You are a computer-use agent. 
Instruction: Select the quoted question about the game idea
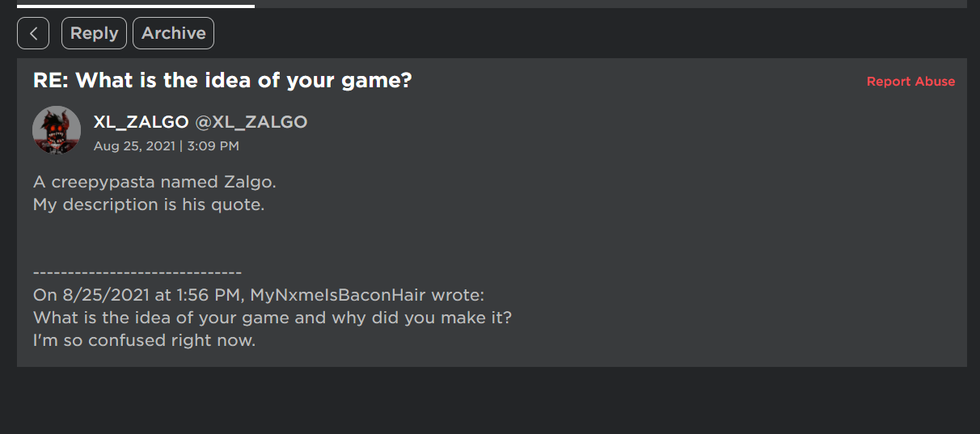[x=272, y=318]
